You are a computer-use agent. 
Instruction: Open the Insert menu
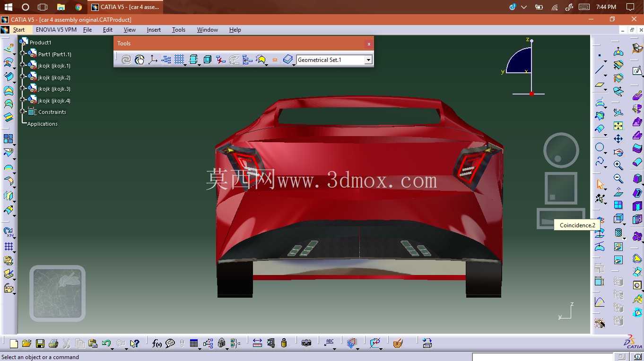click(154, 30)
